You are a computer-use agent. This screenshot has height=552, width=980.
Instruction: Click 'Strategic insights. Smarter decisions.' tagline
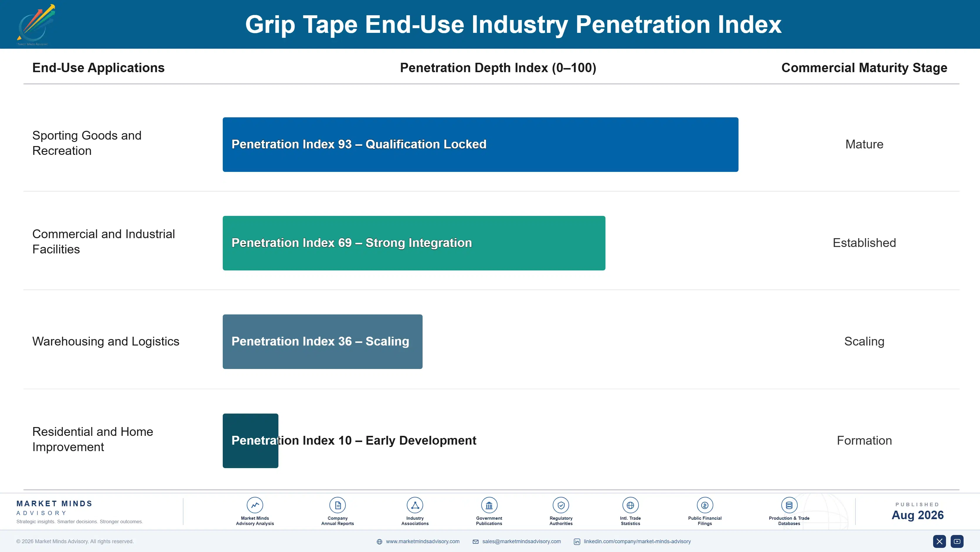[79, 521]
